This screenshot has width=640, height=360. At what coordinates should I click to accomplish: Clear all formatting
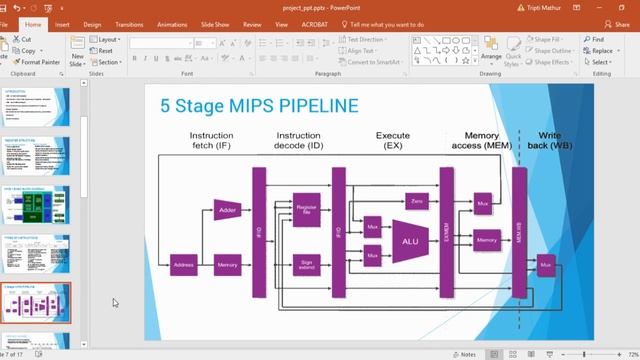(x=248, y=43)
